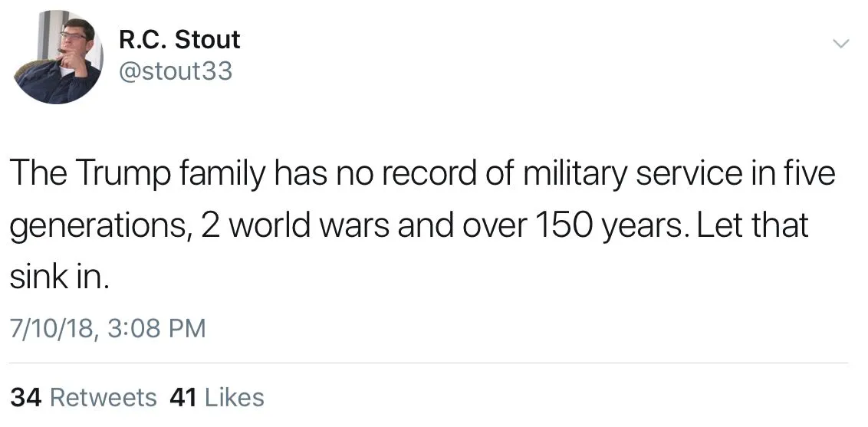Click the display name R.C. Stout
The height and width of the screenshot is (427, 868).
click(179, 40)
